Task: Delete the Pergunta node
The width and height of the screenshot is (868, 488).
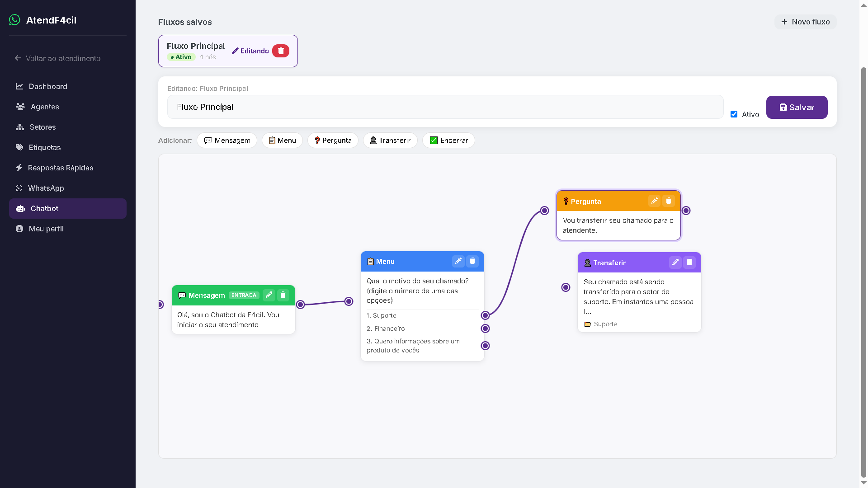Action: pos(668,201)
